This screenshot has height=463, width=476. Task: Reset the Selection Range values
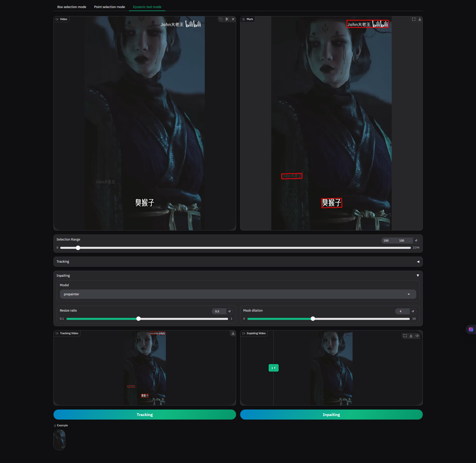pyautogui.click(x=416, y=241)
